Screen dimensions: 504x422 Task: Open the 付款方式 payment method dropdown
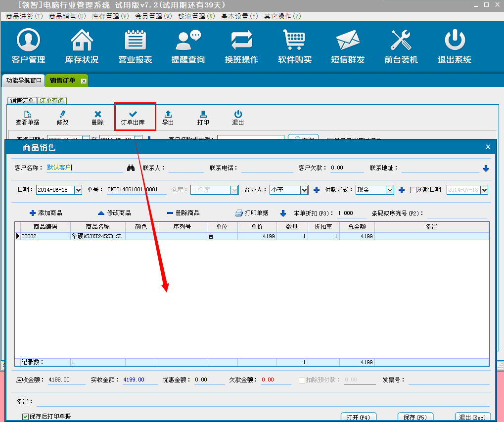tap(389, 190)
